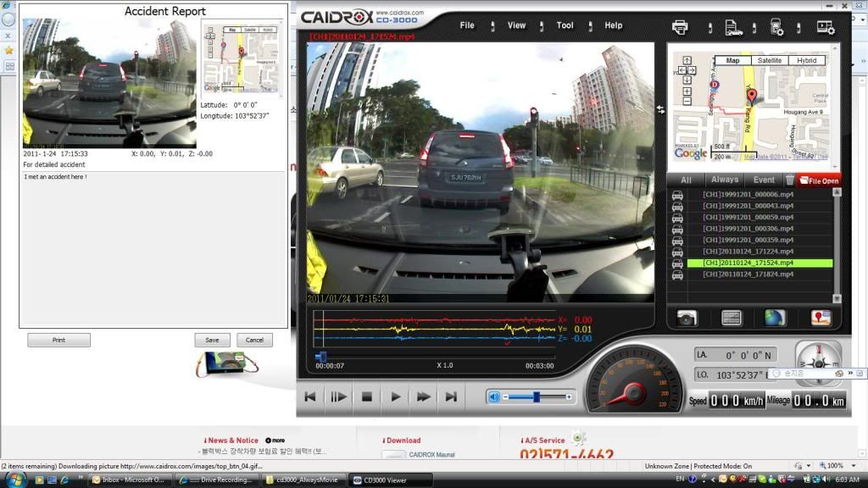The image size is (868, 488).
Task: Delete file using the trash can icon
Action: (x=789, y=180)
